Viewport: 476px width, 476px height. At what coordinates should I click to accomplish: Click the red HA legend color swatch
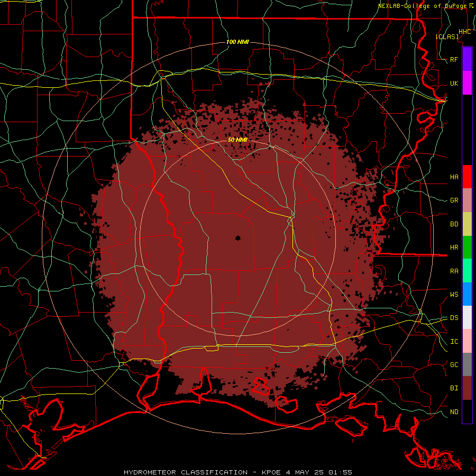[x=467, y=177]
